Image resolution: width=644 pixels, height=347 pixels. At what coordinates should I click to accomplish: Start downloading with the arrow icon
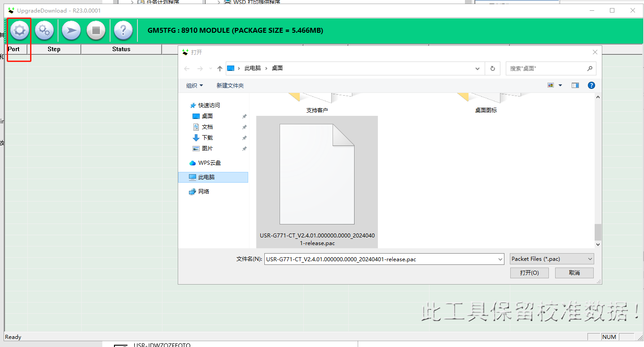71,31
